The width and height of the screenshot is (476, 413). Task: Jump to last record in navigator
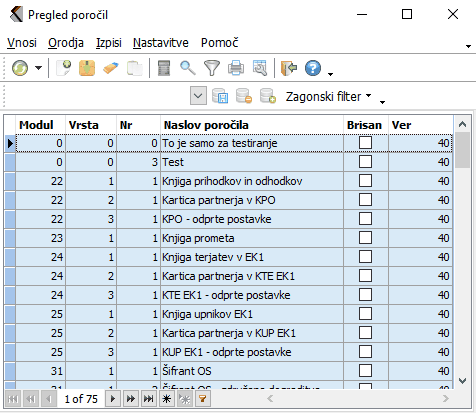click(148, 399)
